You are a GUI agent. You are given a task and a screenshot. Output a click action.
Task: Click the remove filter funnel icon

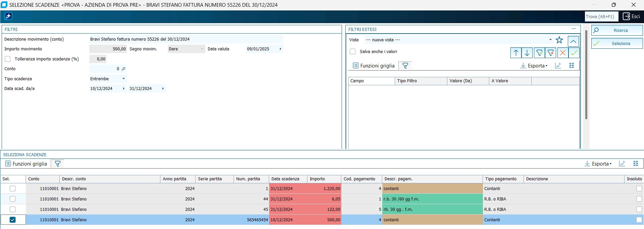[551, 53]
